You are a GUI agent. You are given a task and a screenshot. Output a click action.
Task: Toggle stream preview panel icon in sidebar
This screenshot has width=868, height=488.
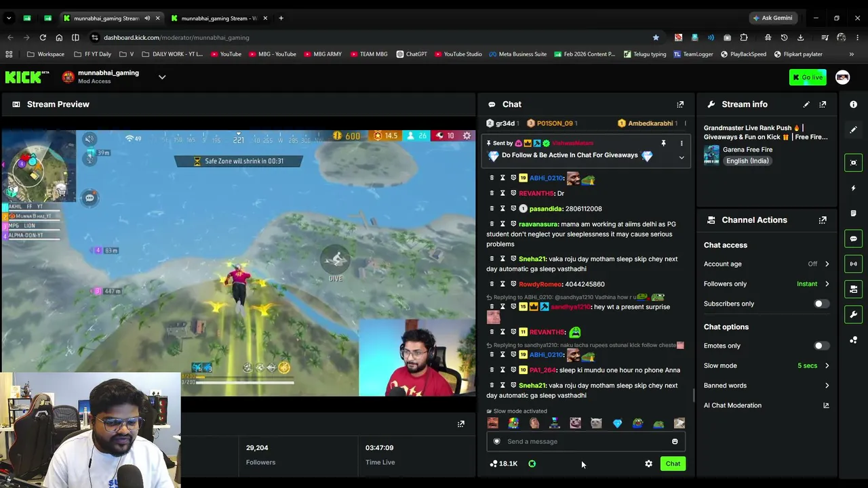pyautogui.click(x=853, y=163)
